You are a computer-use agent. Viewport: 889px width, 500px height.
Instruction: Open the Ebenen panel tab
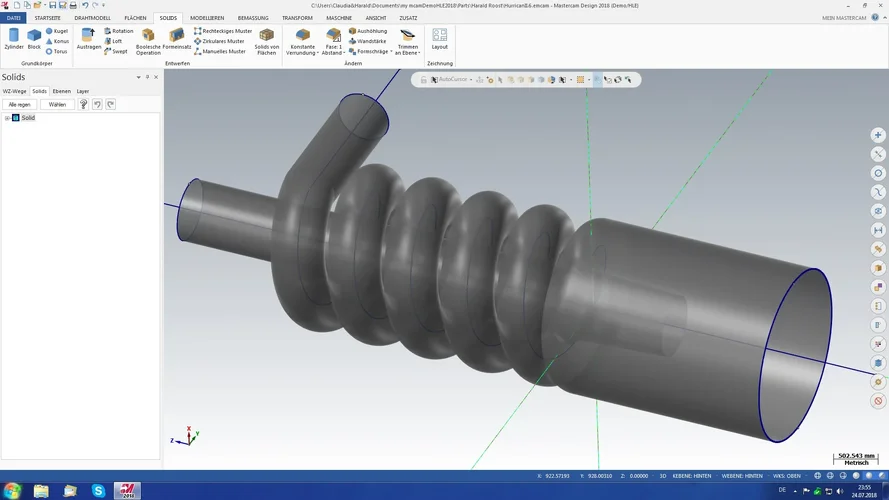[x=62, y=91]
